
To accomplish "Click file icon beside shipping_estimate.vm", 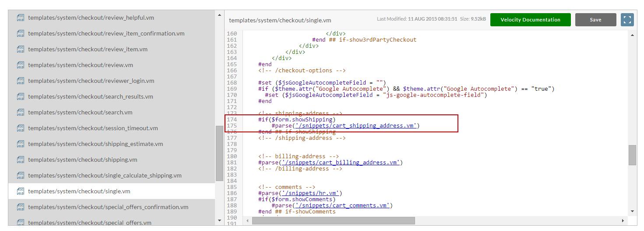I will [20, 144].
